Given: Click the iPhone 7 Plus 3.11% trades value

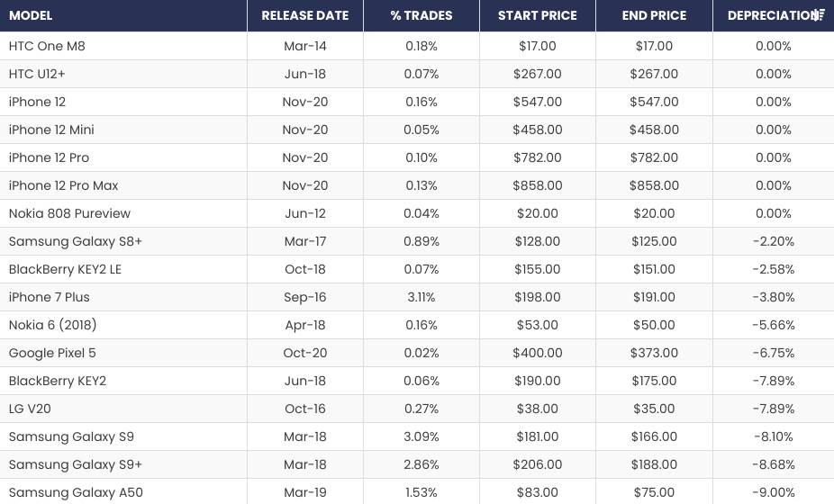Looking at the screenshot, I should (422, 297).
